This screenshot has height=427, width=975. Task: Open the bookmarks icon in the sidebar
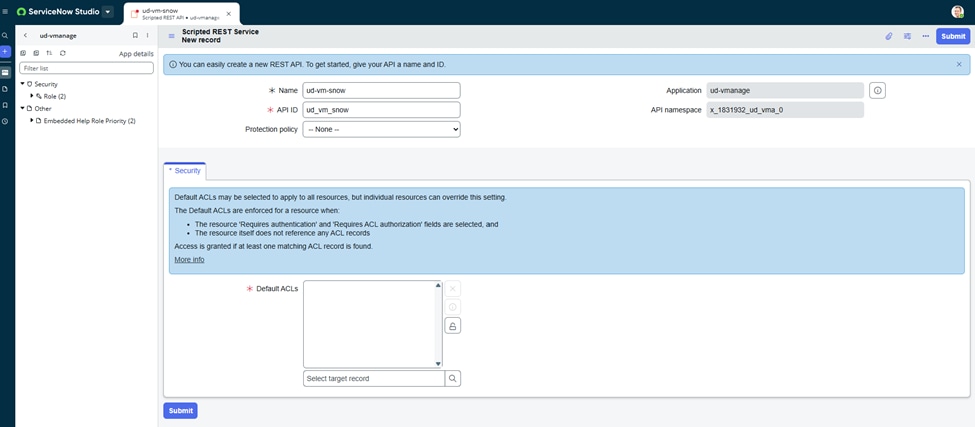click(x=5, y=105)
